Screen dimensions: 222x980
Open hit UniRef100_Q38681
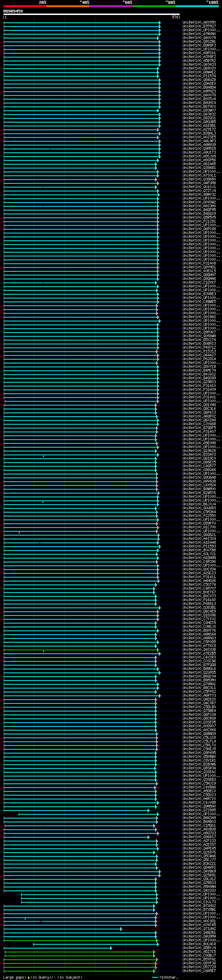coord(199,168)
